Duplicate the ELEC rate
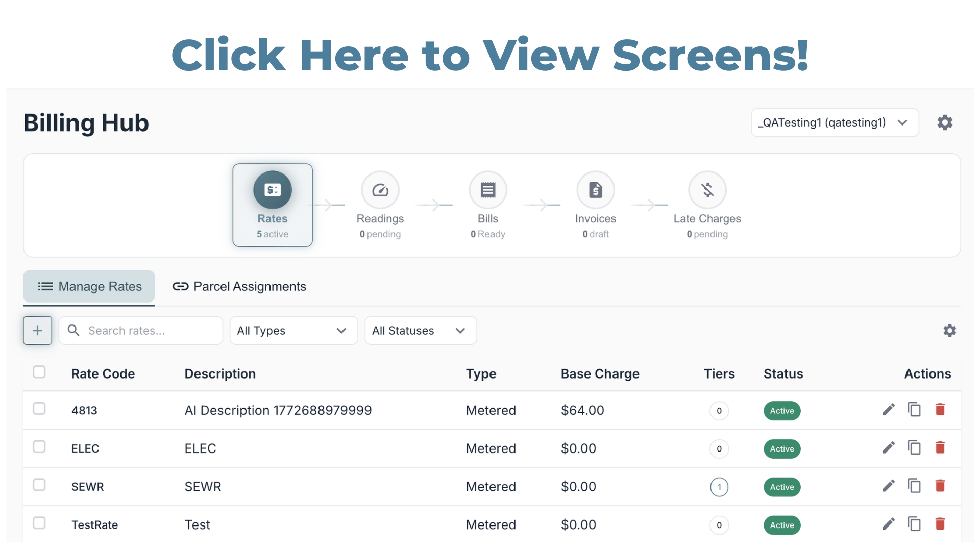Screen dimensions: 980x551 tap(914, 448)
